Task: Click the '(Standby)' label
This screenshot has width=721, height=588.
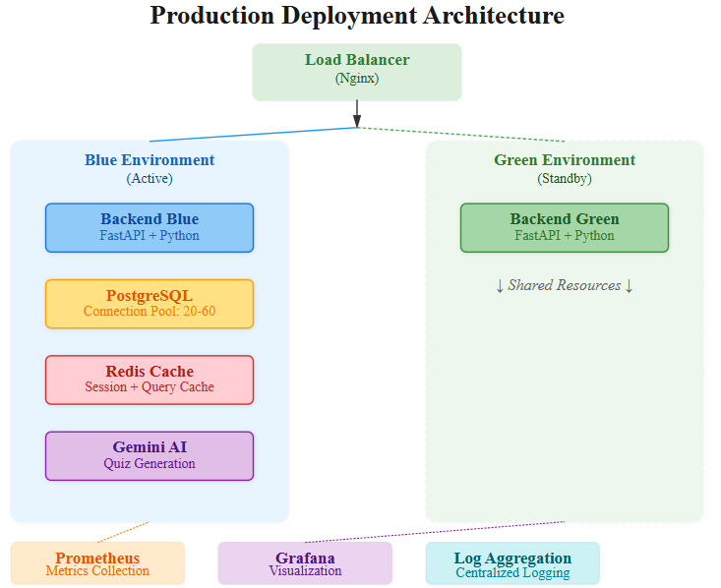Action: (x=565, y=178)
